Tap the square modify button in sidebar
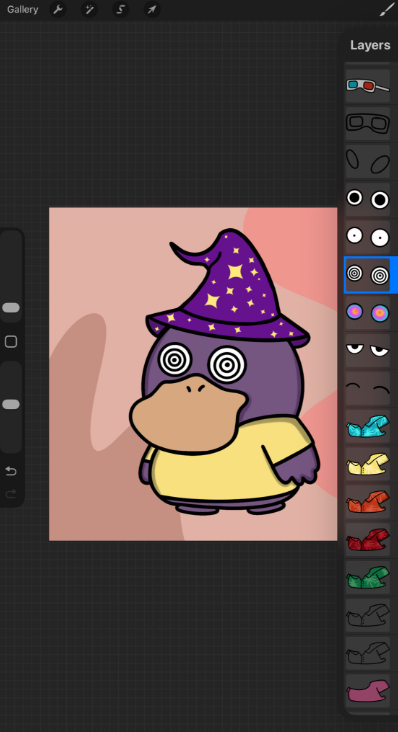 (11, 342)
